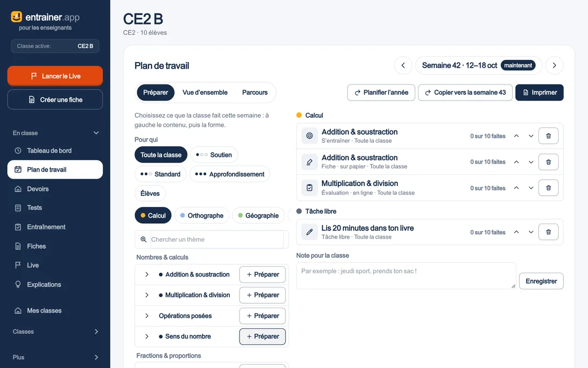Select the green Géographie subject chip
Viewport: 588px width, 368px height.
(258, 216)
